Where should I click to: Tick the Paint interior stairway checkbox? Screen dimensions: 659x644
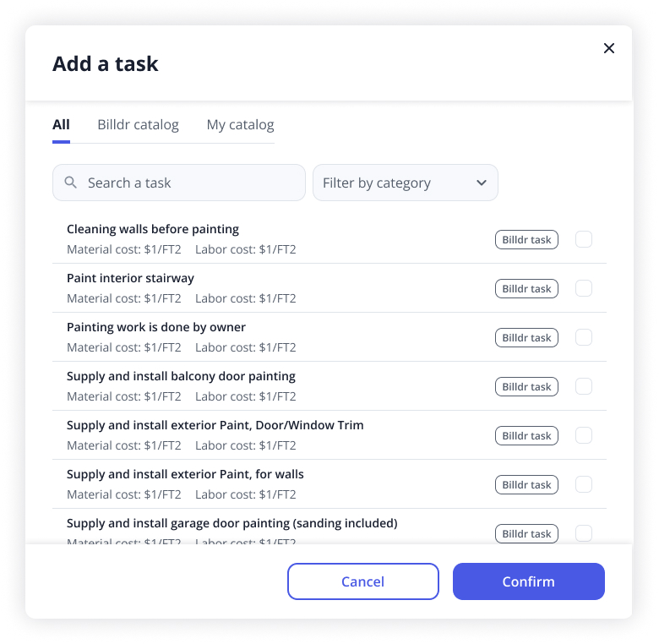pyautogui.click(x=584, y=288)
